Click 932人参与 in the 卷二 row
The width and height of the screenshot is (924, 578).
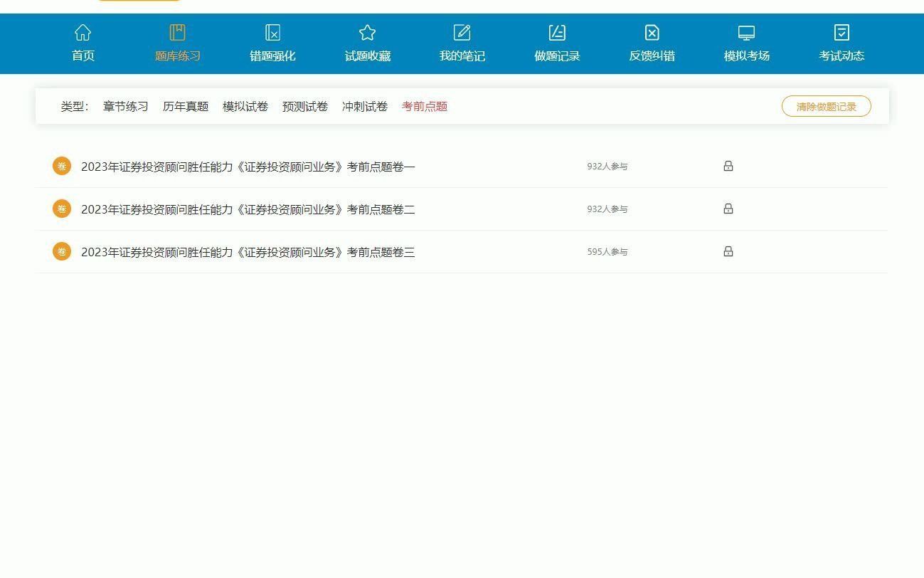click(x=607, y=209)
